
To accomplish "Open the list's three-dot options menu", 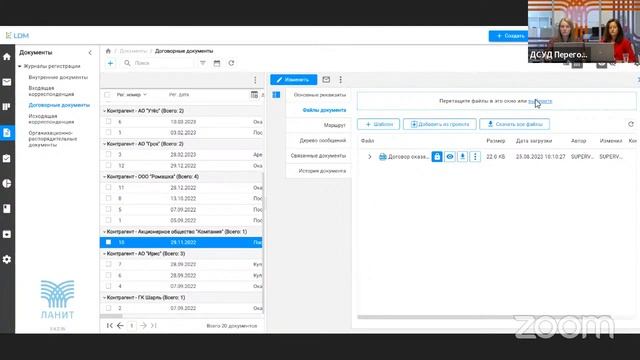I will click(255, 80).
